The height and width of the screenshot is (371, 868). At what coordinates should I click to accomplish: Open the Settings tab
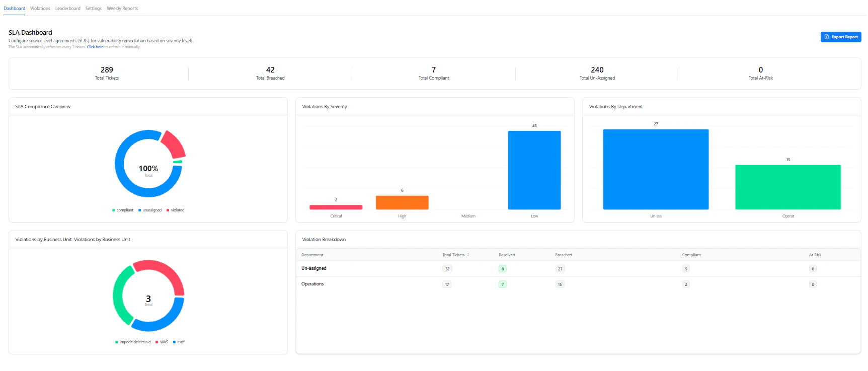pyautogui.click(x=94, y=9)
